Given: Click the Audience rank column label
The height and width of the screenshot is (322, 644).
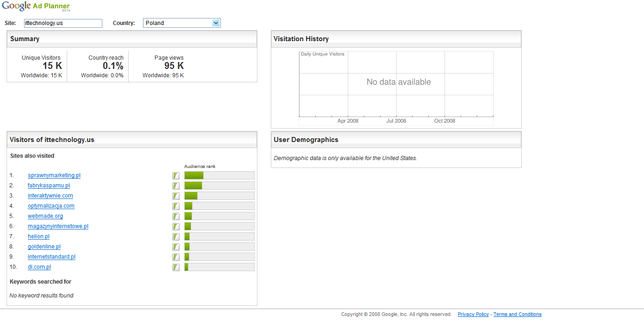Looking at the screenshot, I should coord(200,167).
